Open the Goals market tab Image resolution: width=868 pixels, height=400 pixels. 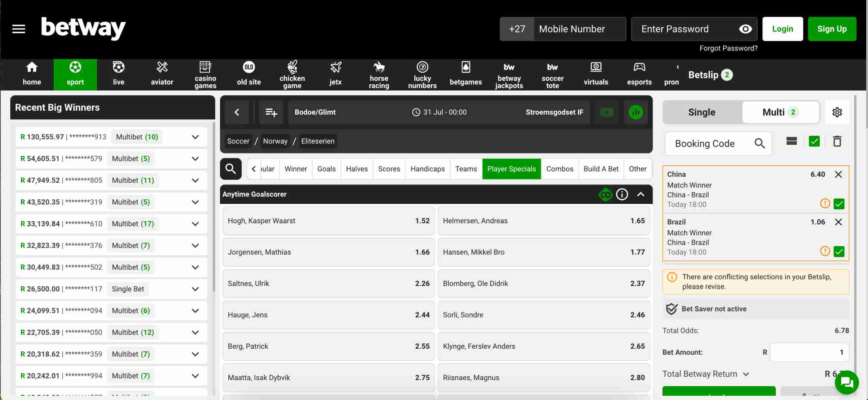click(327, 169)
